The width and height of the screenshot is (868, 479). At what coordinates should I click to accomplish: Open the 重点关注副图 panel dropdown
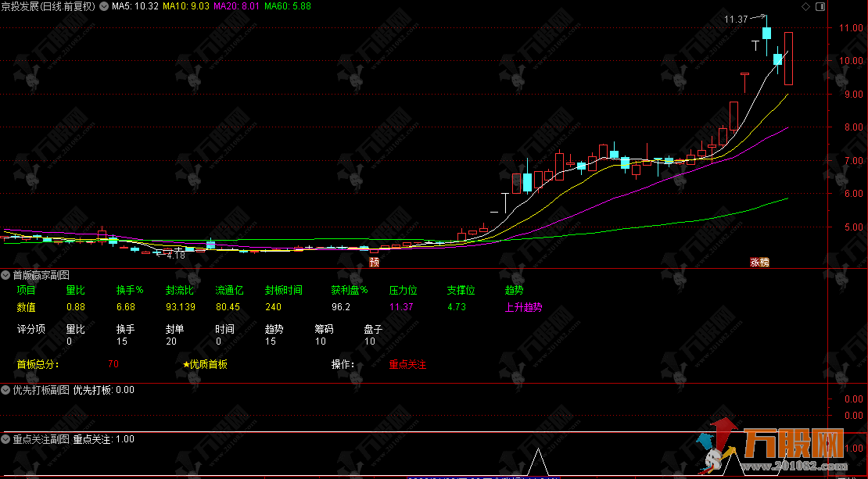click(6, 439)
